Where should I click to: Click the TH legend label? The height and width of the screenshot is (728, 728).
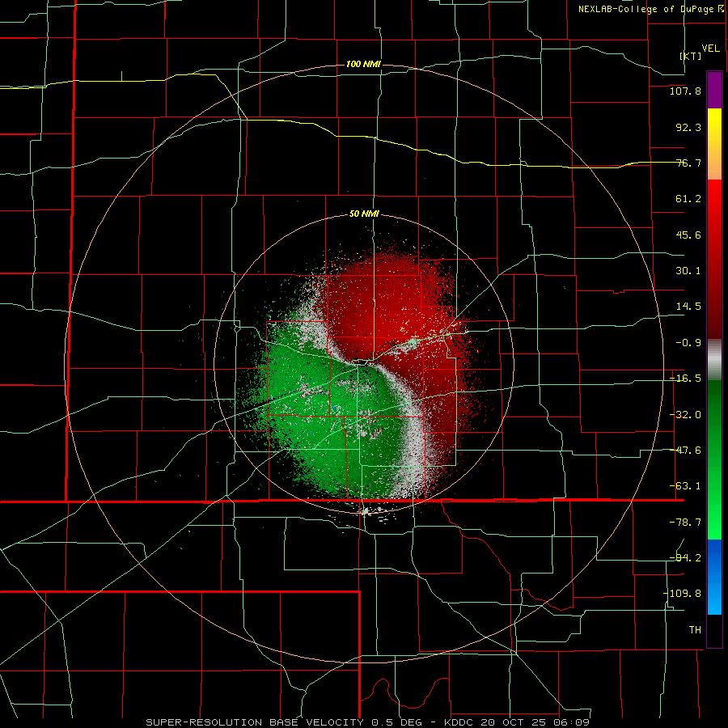point(695,630)
